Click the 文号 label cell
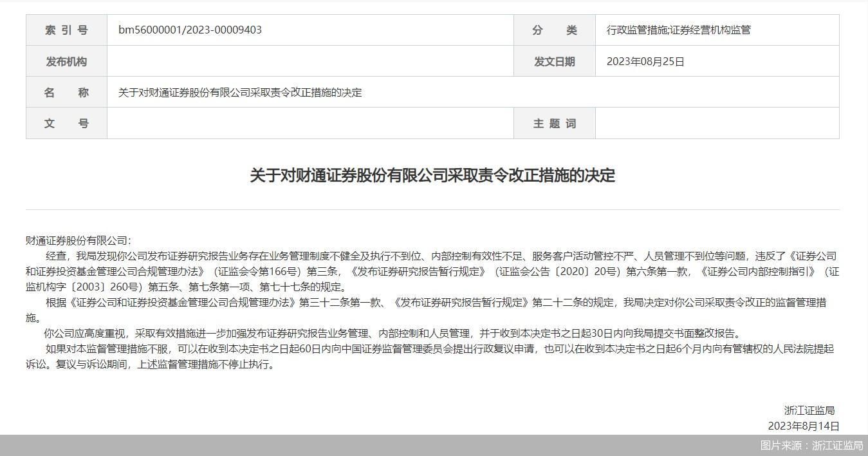Viewport: 868px width, 456px height. [66, 123]
